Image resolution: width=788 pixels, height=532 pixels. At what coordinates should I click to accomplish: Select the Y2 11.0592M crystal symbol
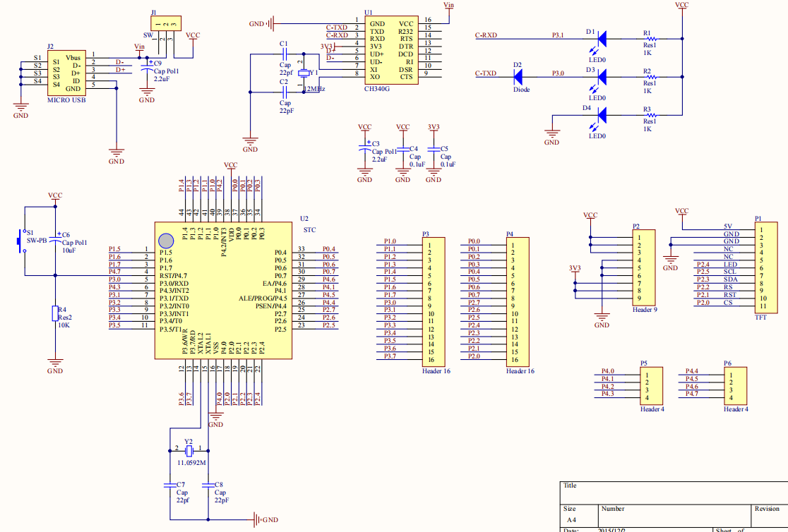click(x=189, y=451)
